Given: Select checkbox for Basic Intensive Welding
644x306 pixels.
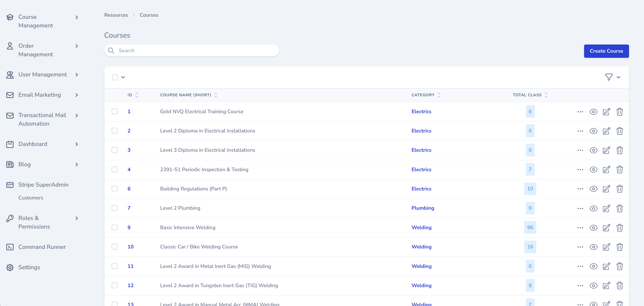Looking at the screenshot, I should [x=114, y=227].
